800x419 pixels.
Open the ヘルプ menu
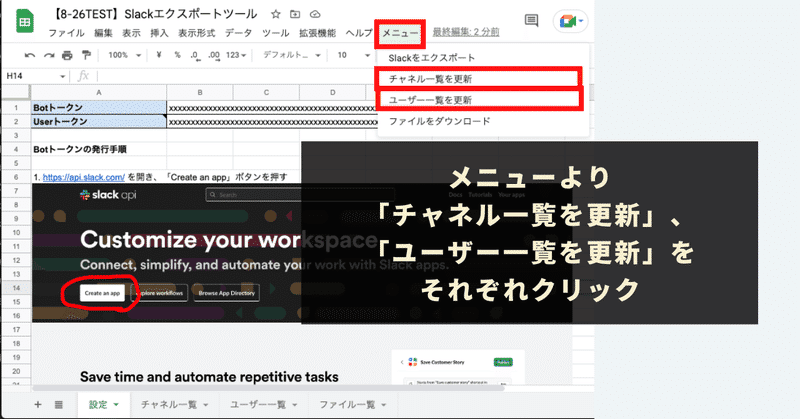359,33
